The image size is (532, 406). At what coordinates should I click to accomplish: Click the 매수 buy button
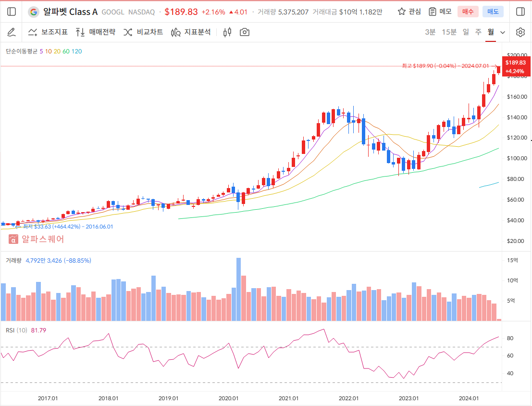click(x=468, y=12)
